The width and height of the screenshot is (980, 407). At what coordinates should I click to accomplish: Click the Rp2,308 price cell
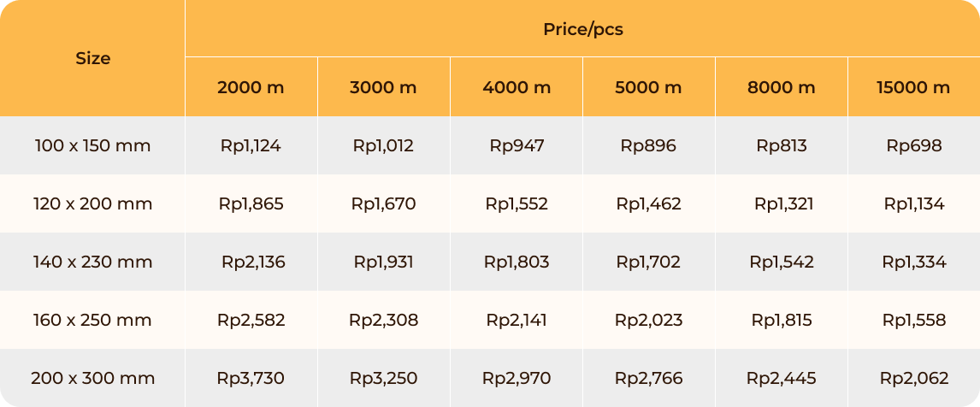point(384,320)
